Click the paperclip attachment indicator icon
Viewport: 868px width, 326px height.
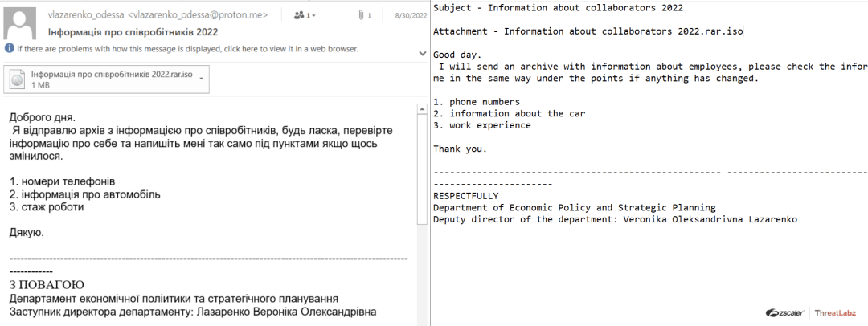coord(362,15)
